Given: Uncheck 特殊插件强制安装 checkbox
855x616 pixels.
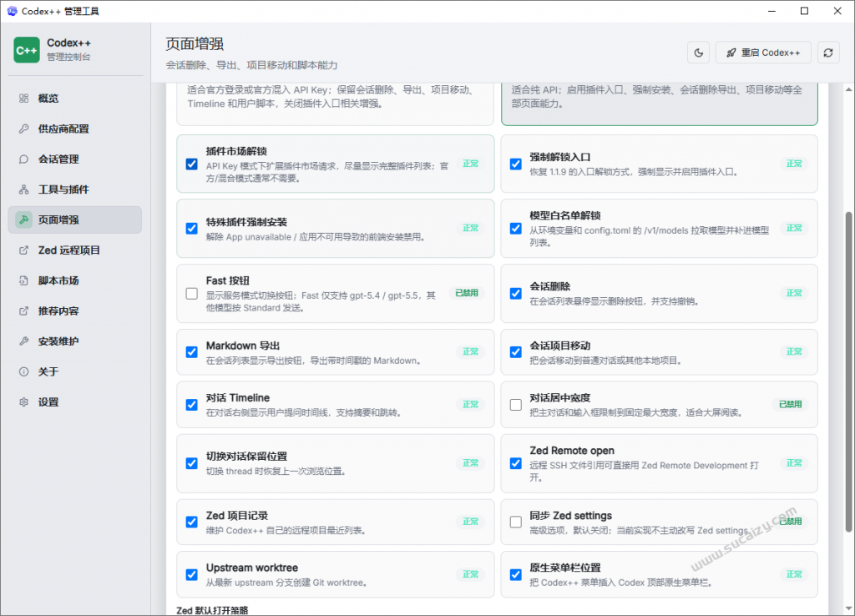Looking at the screenshot, I should [x=191, y=229].
